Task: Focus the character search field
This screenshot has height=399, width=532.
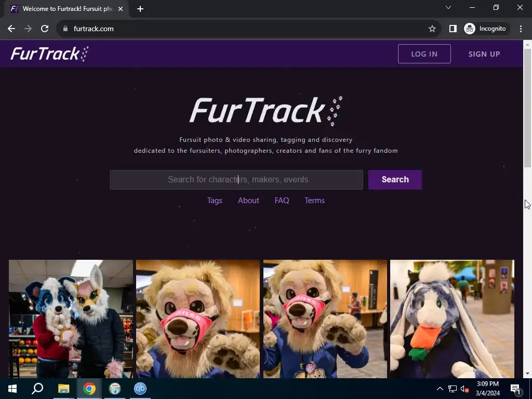Action: (x=236, y=179)
